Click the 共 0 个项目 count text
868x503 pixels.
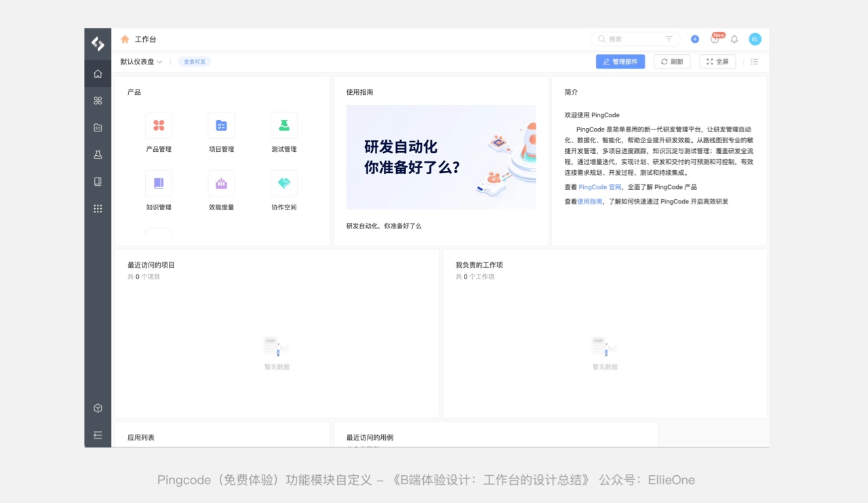[144, 277]
